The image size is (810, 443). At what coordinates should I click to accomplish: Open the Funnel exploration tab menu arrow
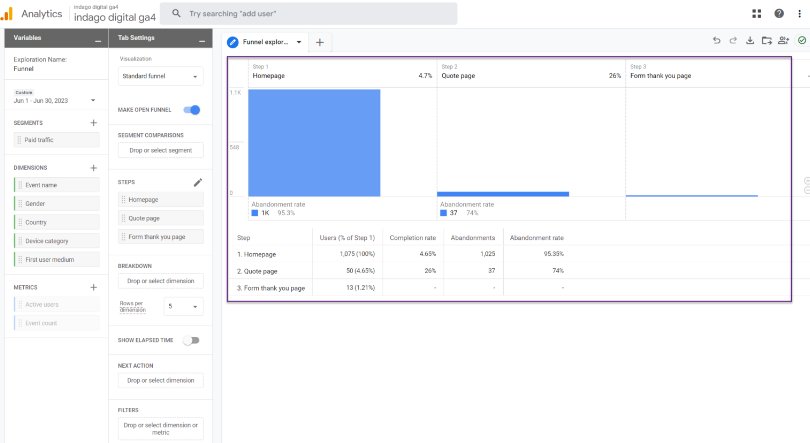[298, 42]
